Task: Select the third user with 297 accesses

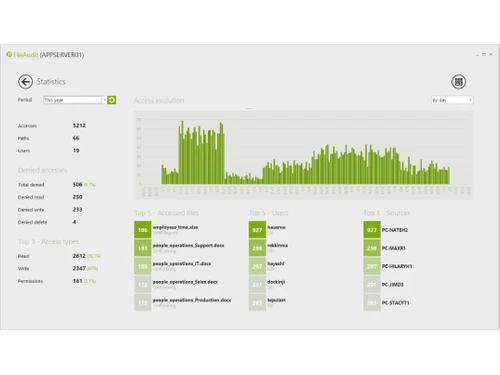Action: (x=276, y=264)
